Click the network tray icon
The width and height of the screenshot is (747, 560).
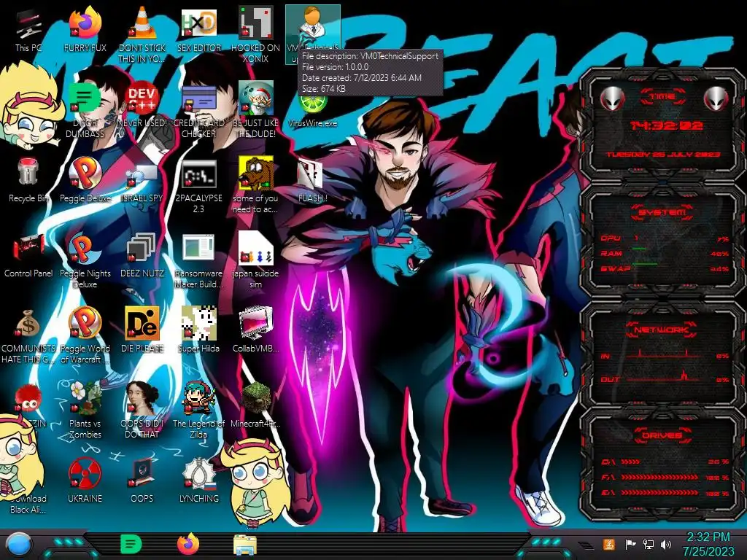tap(649, 544)
